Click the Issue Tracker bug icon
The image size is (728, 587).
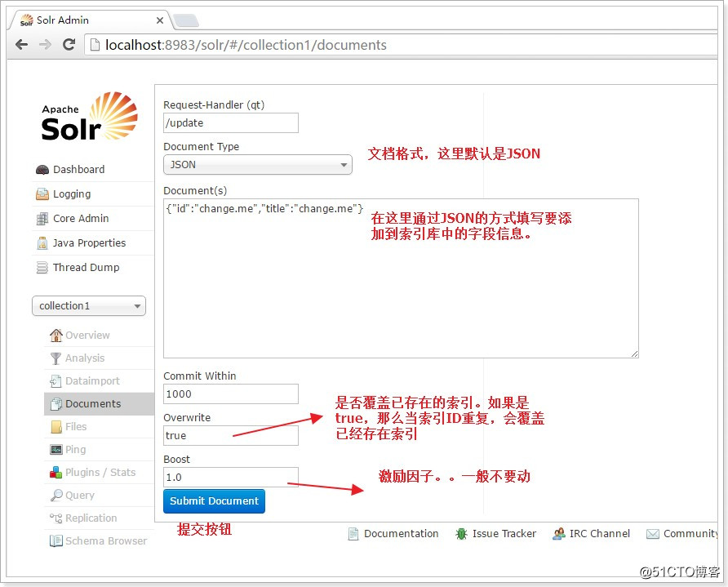461,534
